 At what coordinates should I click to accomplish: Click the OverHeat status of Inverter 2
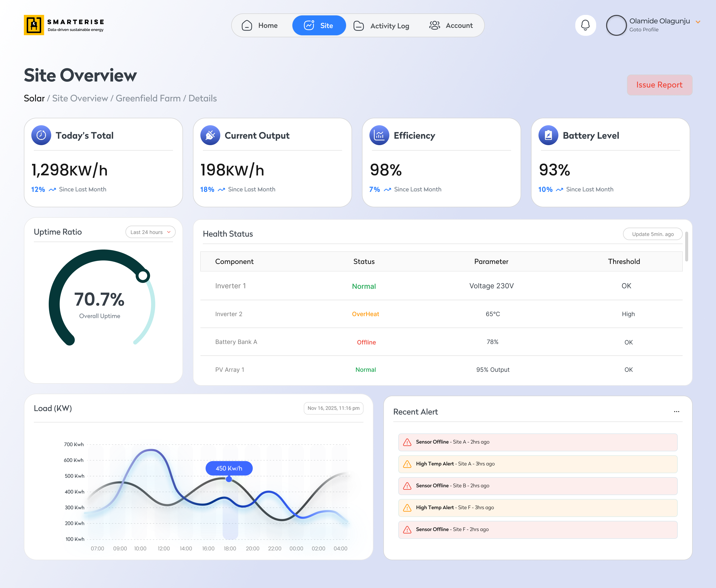(365, 314)
